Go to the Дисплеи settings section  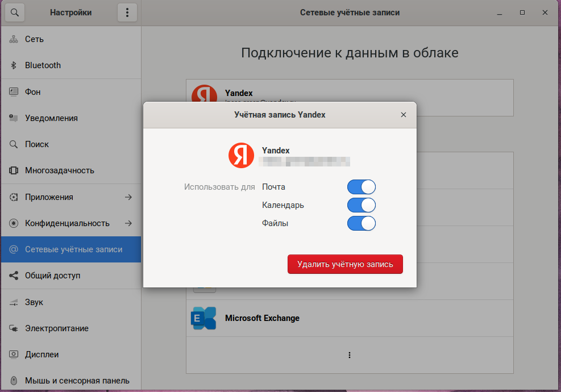(41, 355)
